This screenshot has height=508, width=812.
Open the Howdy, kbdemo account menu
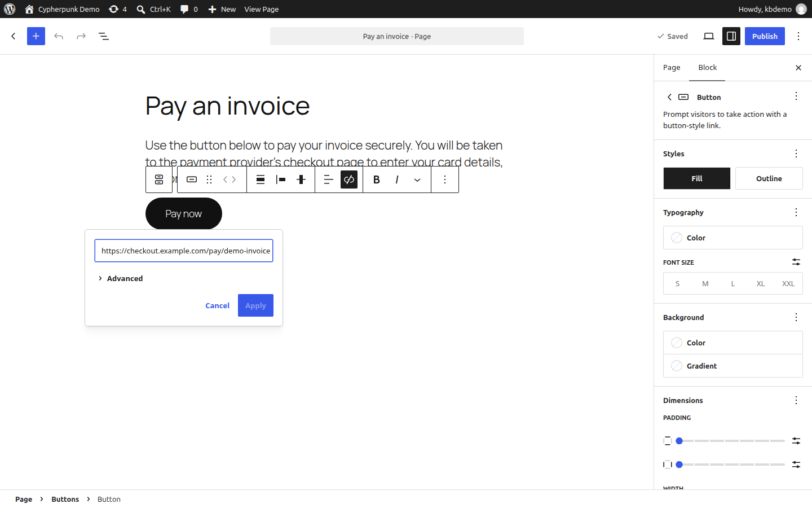click(x=772, y=9)
